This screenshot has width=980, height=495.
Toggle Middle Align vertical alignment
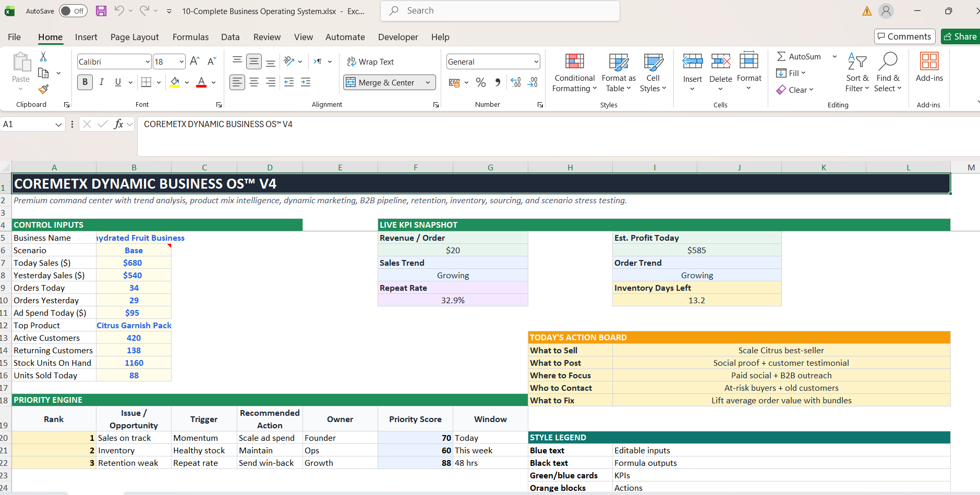[x=254, y=61]
